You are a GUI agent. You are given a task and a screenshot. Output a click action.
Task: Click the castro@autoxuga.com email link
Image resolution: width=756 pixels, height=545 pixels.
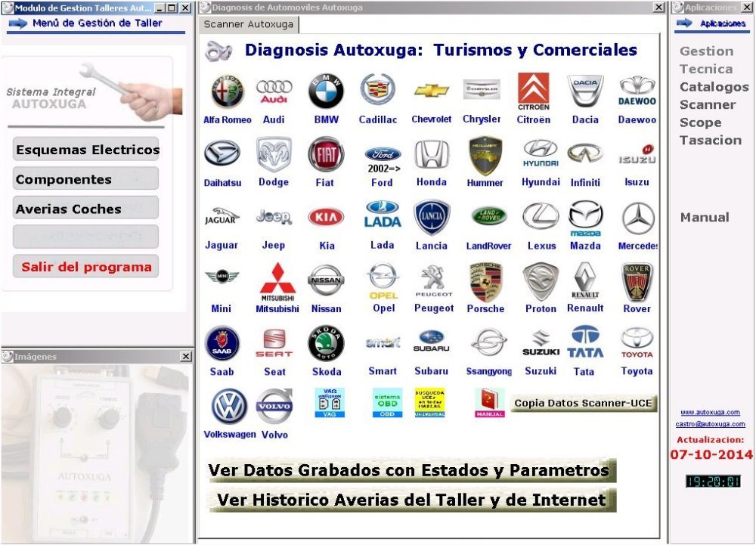[710, 424]
